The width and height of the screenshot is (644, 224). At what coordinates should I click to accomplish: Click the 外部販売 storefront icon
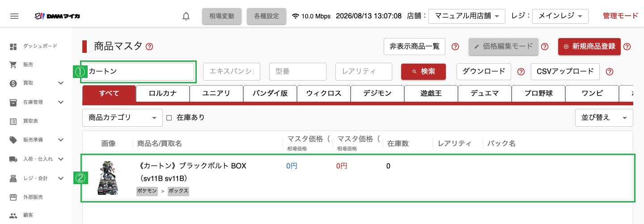coord(13,197)
